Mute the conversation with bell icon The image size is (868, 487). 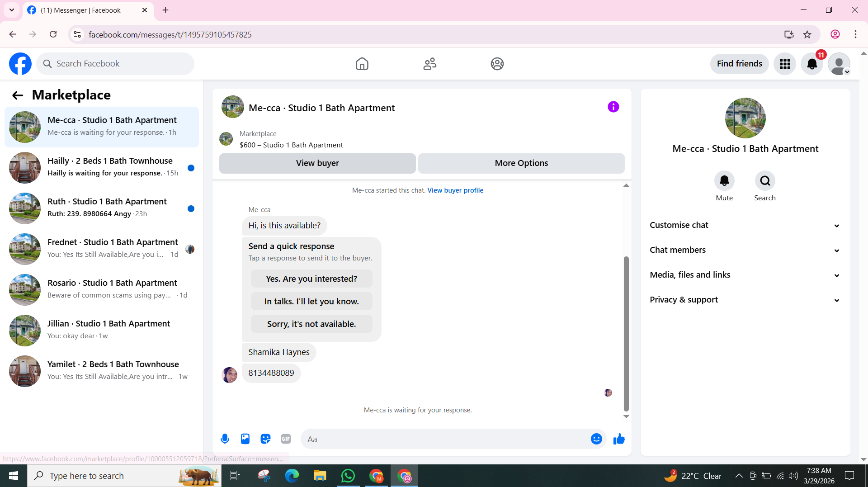[724, 181]
